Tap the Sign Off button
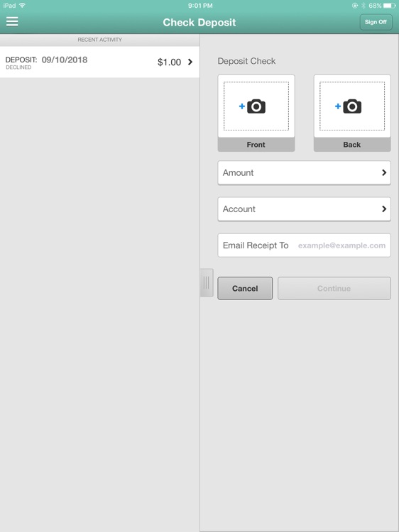This screenshot has width=399, height=532. pyautogui.click(x=376, y=22)
